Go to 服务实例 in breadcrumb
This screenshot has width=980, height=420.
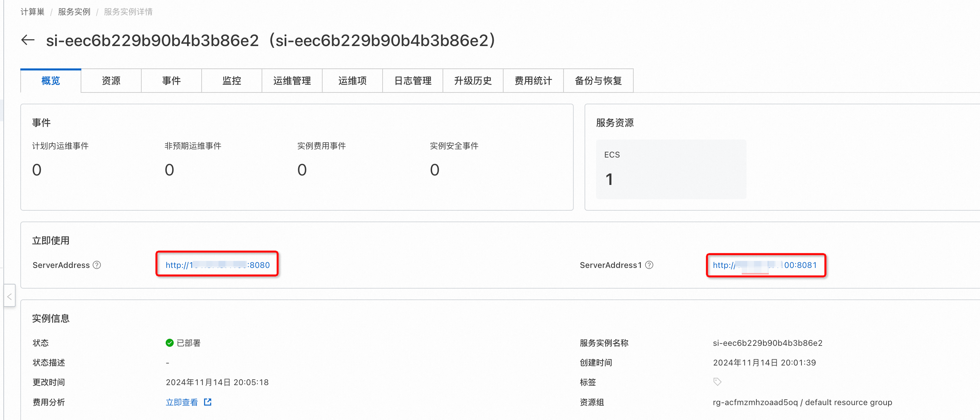[74, 12]
